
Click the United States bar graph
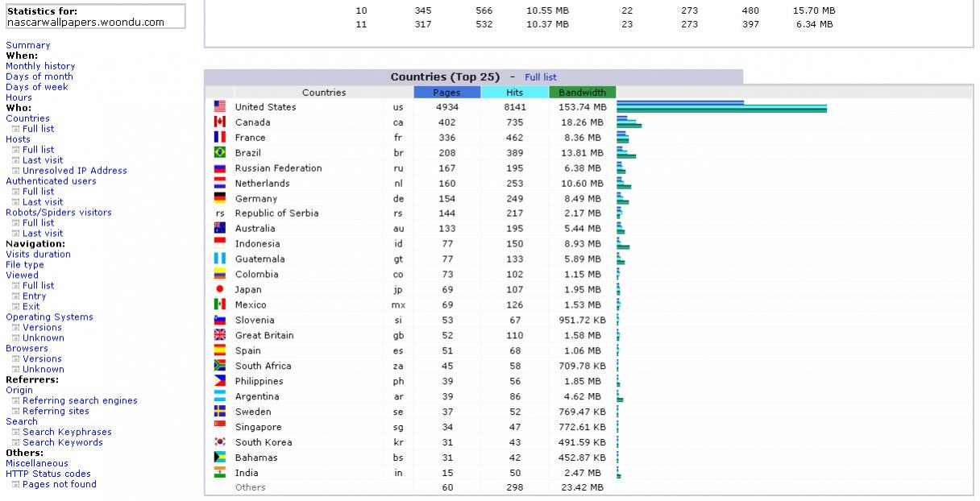click(722, 107)
